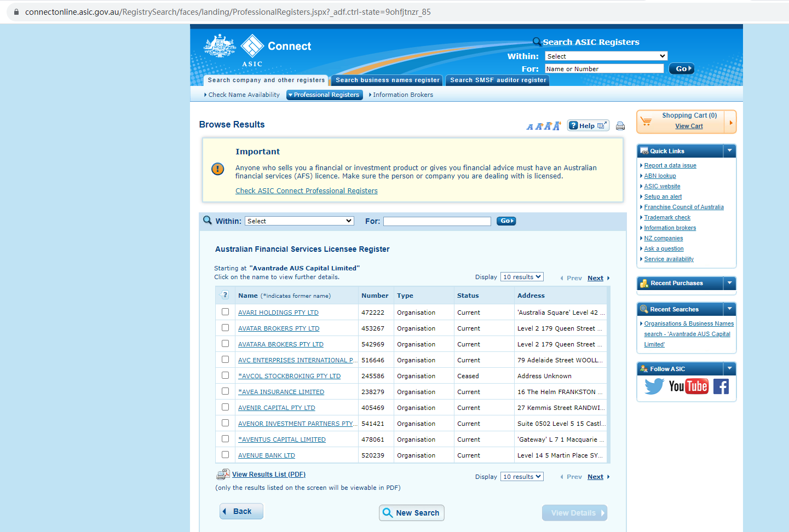Click the printer icon beside Help
The width and height of the screenshot is (789, 532).
(620, 126)
